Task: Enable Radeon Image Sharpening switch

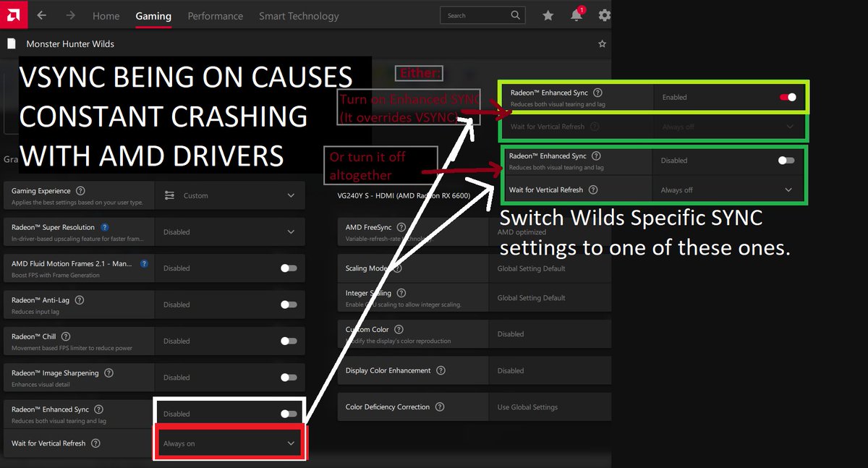Action: click(x=289, y=378)
